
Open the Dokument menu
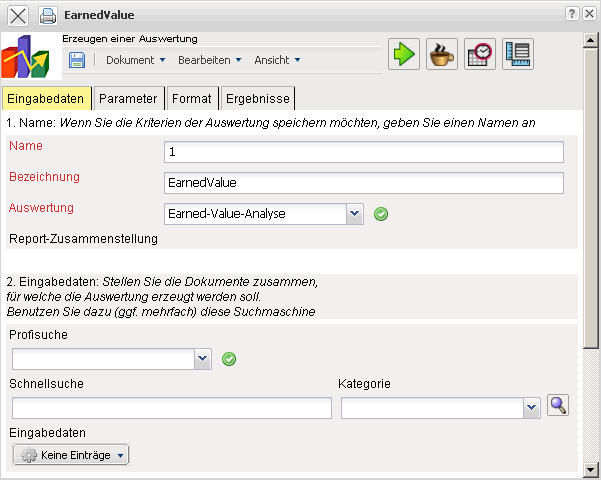pyautogui.click(x=135, y=60)
